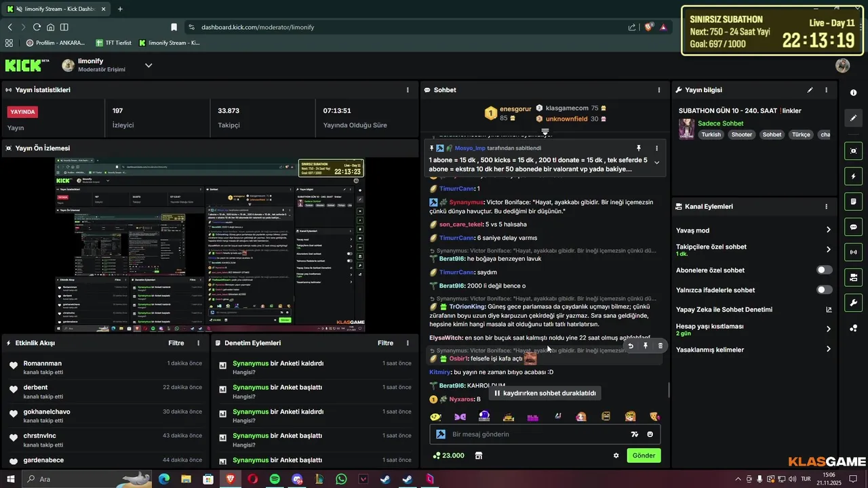The image size is (868, 488).
Task: Toggle Yalnızca ifadelerle sohbet switch
Action: point(824,289)
